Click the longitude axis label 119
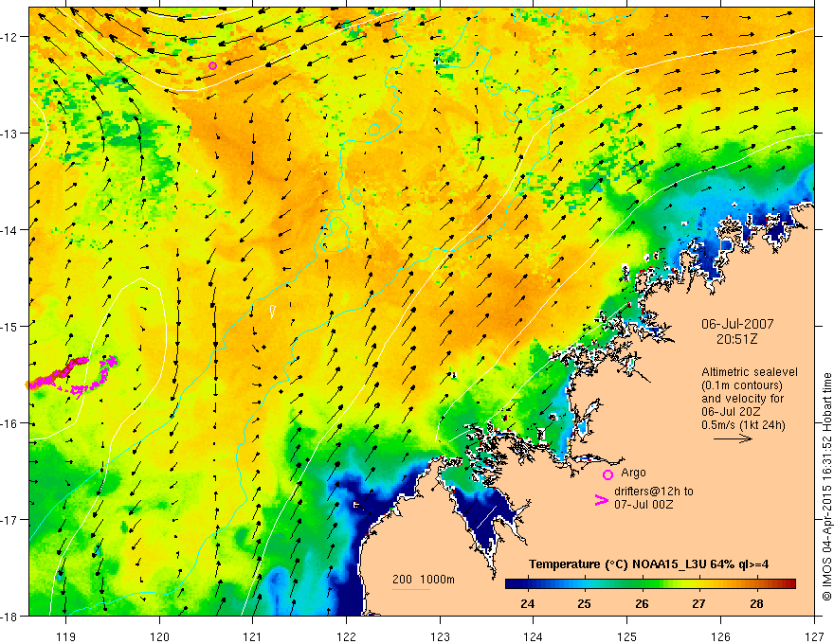The height and width of the screenshot is (644, 834). point(65,636)
